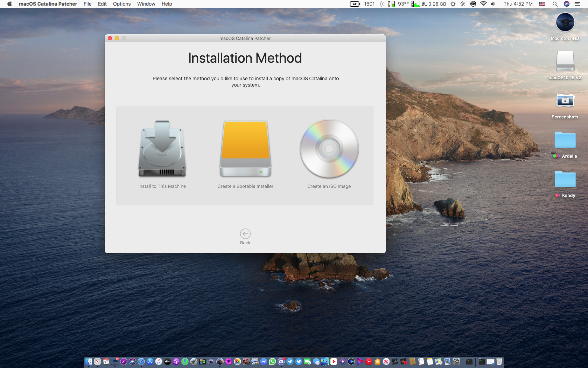Click the Create a Bootable Installer label

point(245,186)
